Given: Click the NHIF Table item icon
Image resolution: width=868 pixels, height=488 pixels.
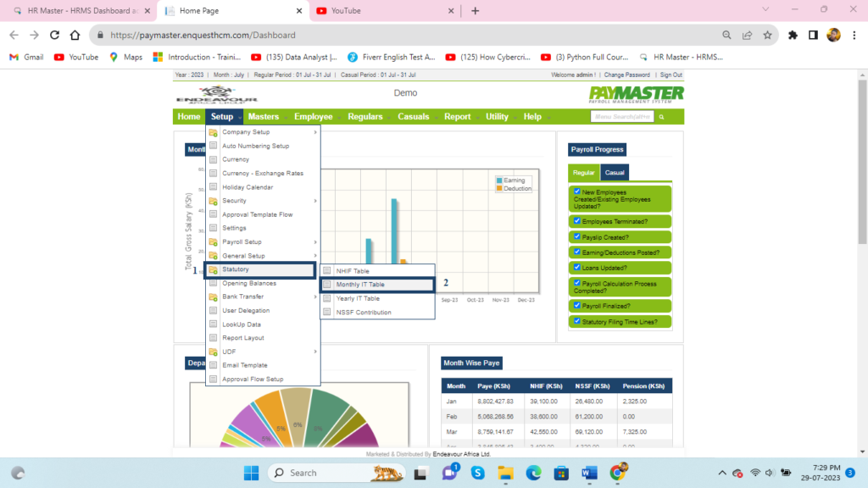Looking at the screenshot, I should [x=327, y=271].
